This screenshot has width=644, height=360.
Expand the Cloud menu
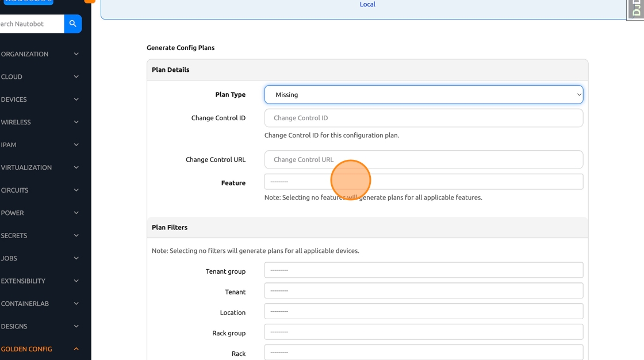[x=40, y=77]
